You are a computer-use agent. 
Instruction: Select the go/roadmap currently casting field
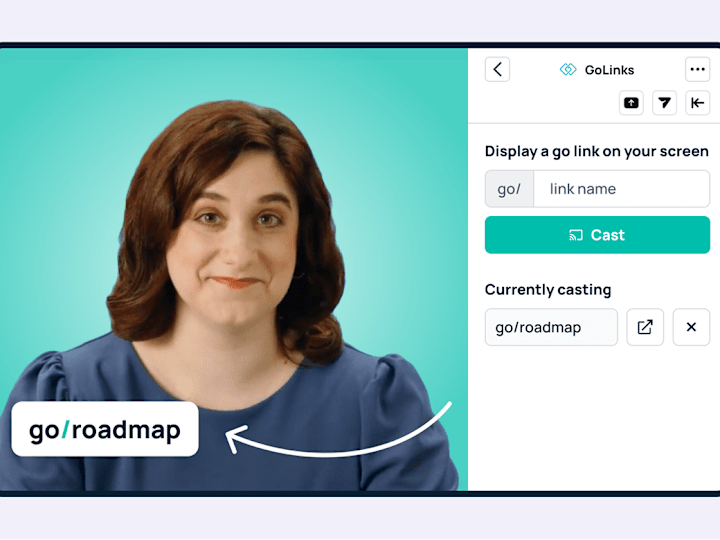(x=551, y=327)
